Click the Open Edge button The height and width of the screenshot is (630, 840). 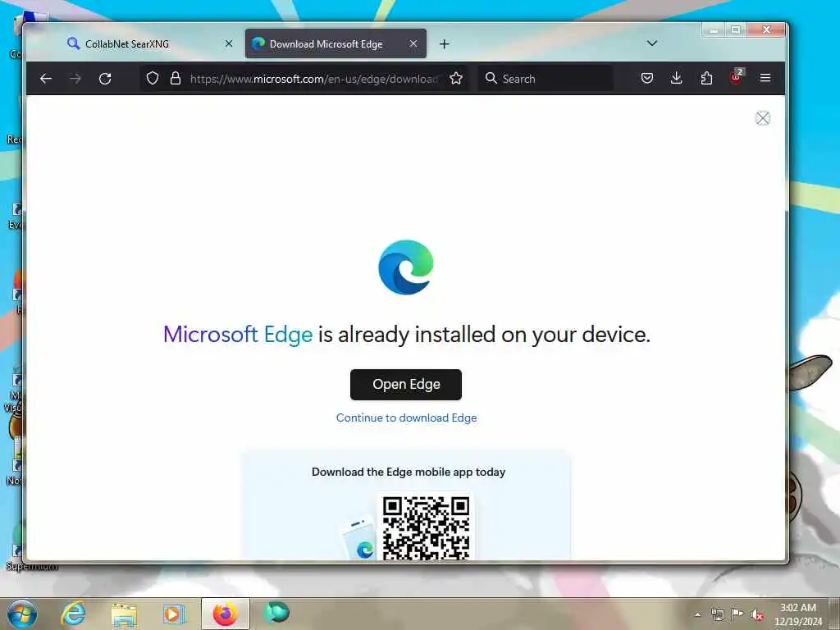pos(406,385)
